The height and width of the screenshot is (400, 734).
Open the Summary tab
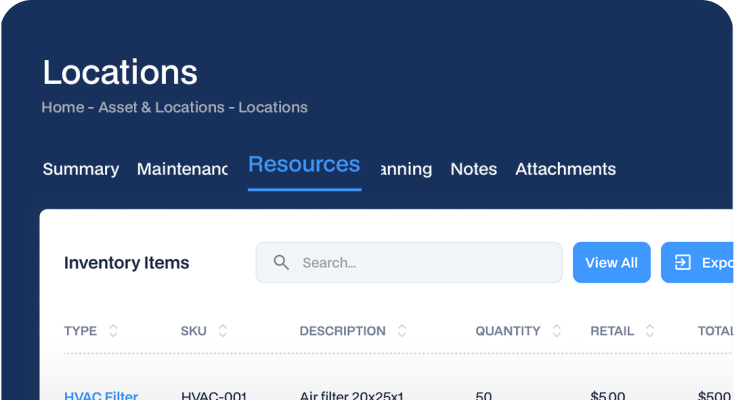pos(81,169)
